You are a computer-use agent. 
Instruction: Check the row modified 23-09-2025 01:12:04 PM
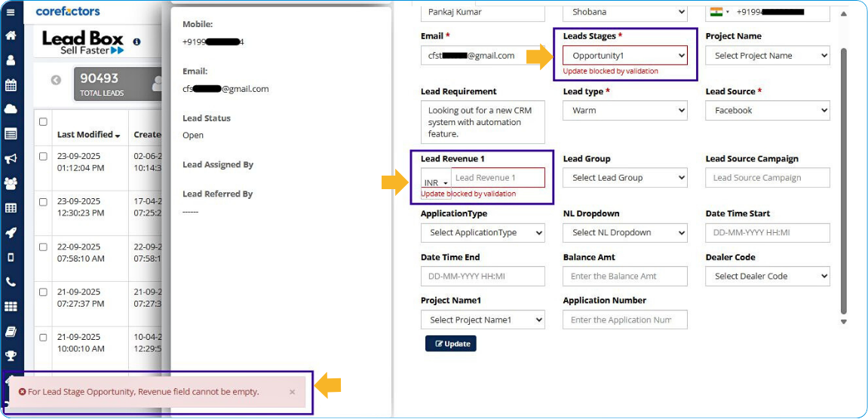43,157
